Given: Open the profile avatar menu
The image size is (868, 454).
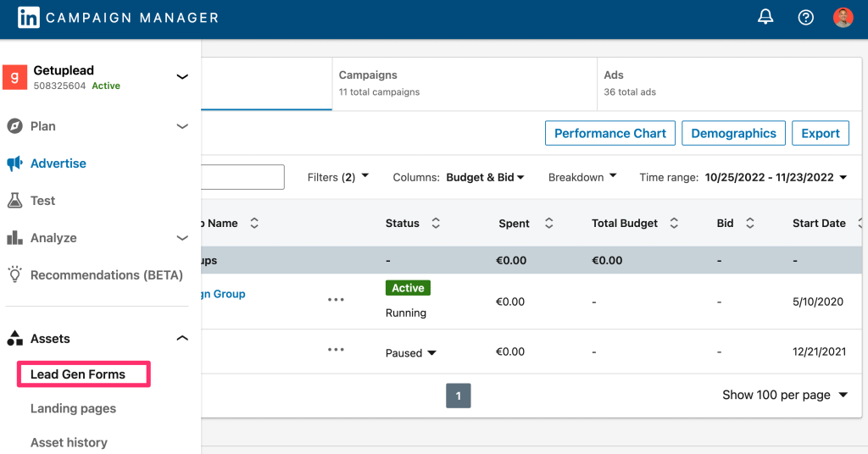Looking at the screenshot, I should click(x=843, y=18).
